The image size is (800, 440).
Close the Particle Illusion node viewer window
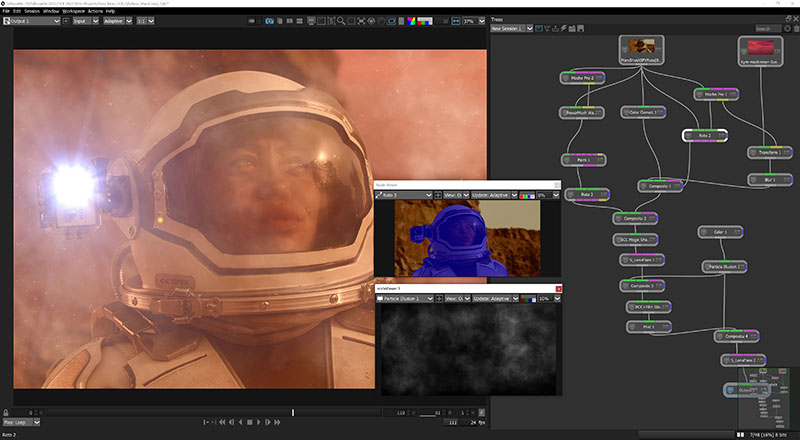click(x=558, y=288)
